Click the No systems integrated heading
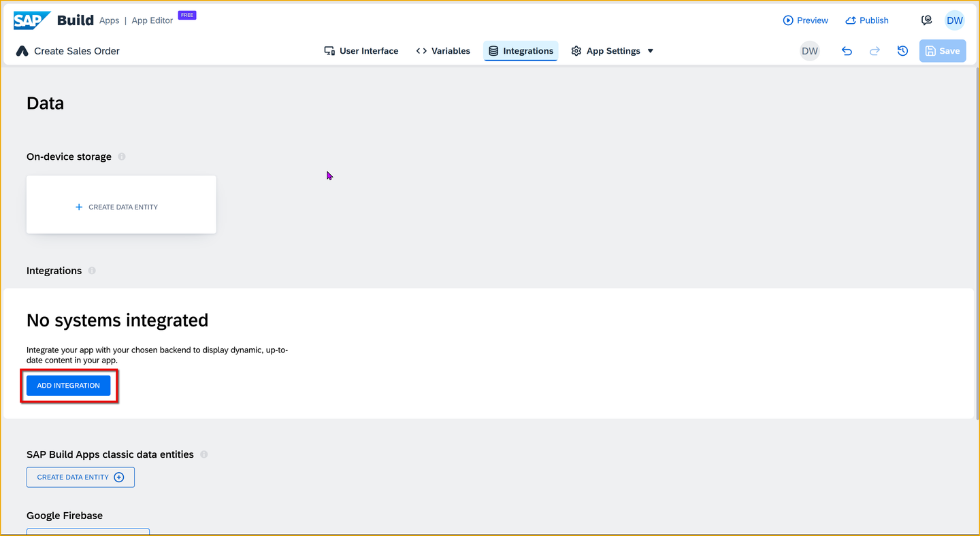The height and width of the screenshot is (536, 980). coord(117,320)
